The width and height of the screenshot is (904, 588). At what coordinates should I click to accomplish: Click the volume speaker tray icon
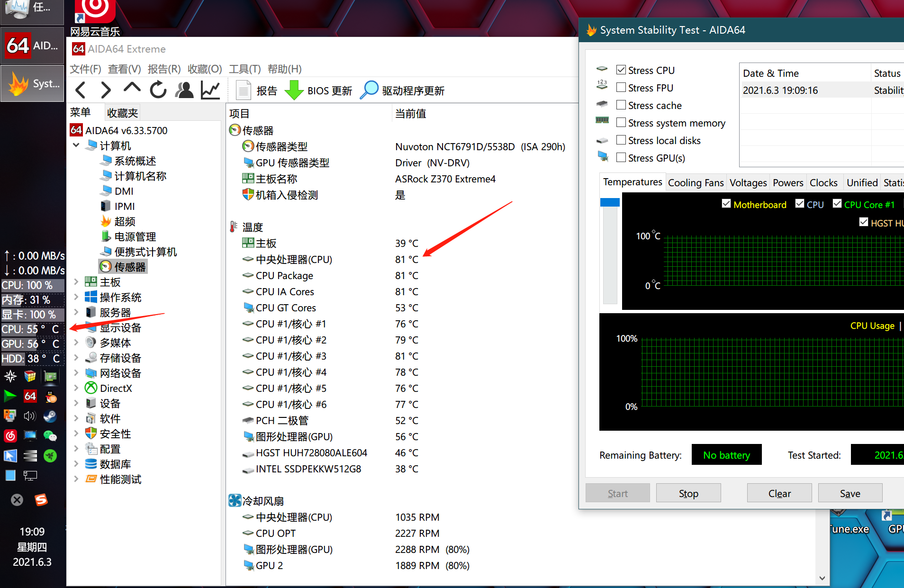point(30,416)
